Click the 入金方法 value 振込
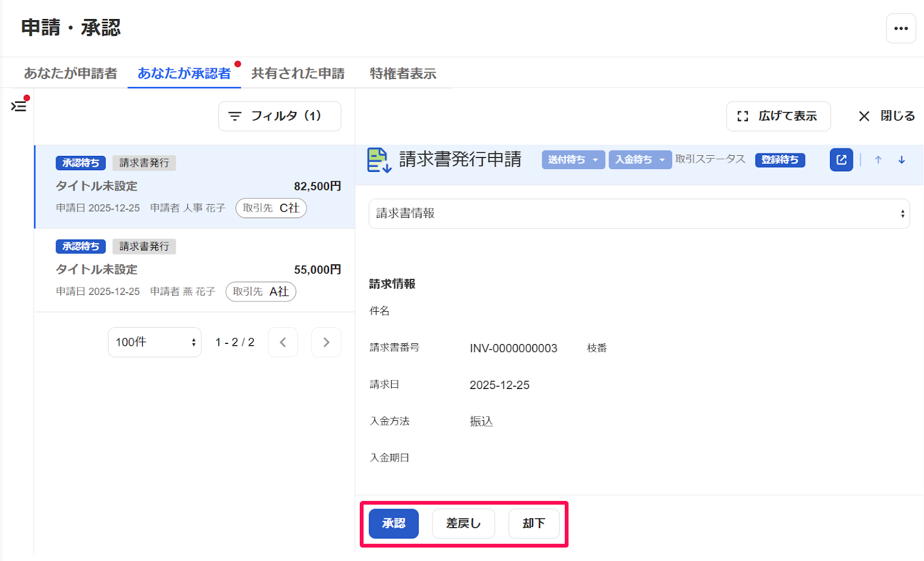Viewport: 924px width, 561px height. (x=481, y=421)
